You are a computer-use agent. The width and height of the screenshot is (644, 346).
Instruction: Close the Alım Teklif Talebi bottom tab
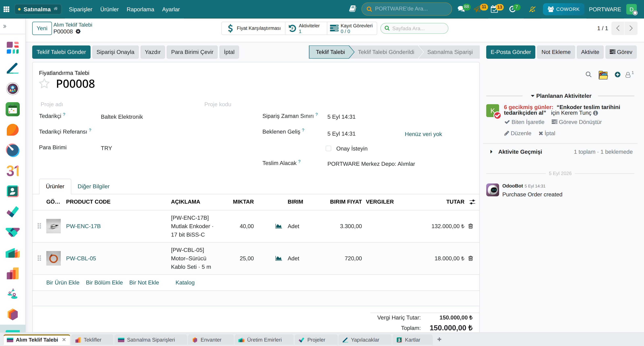[64, 340]
